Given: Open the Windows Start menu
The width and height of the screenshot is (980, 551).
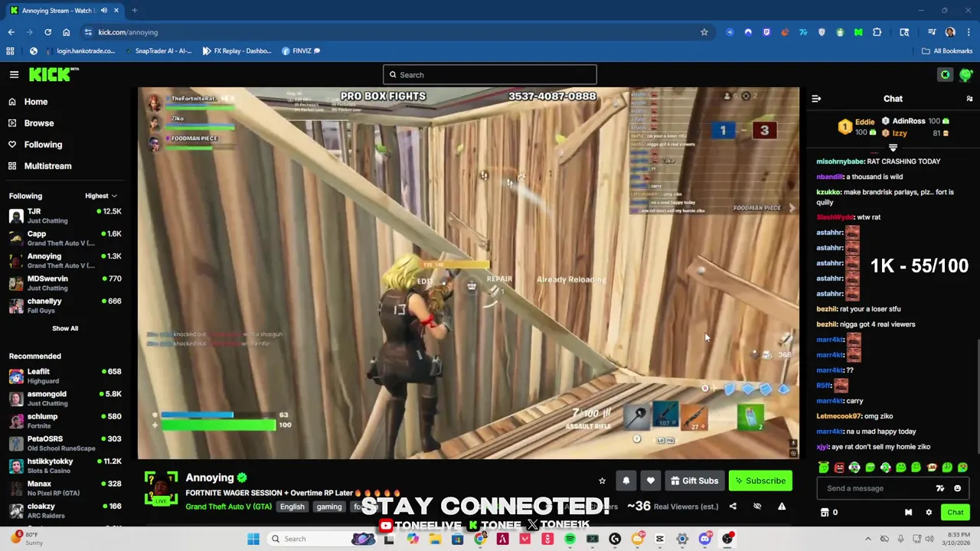Looking at the screenshot, I should pos(253,539).
